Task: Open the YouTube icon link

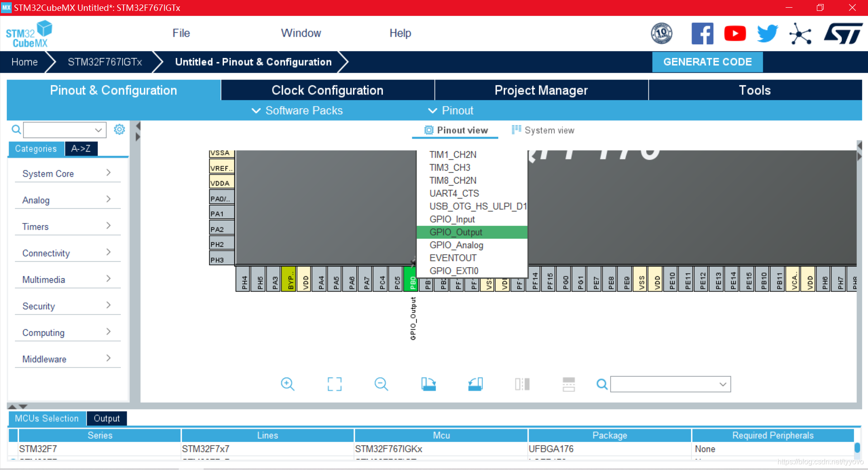Action: pyautogui.click(x=735, y=34)
